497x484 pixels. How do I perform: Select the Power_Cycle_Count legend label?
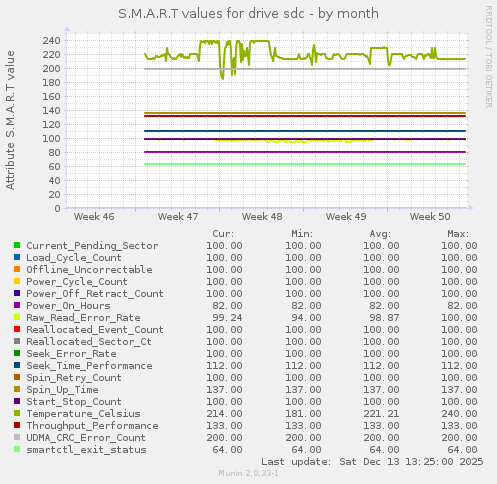tap(77, 282)
